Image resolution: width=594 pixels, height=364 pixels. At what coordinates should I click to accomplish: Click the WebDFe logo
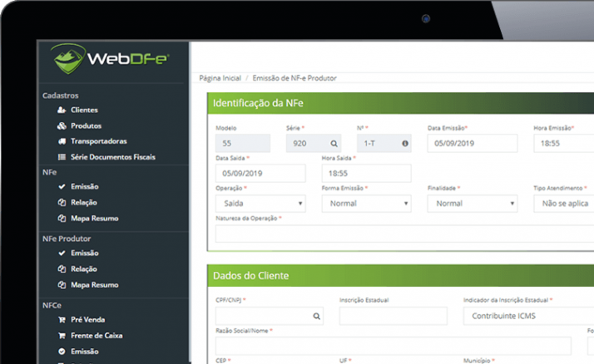point(108,60)
